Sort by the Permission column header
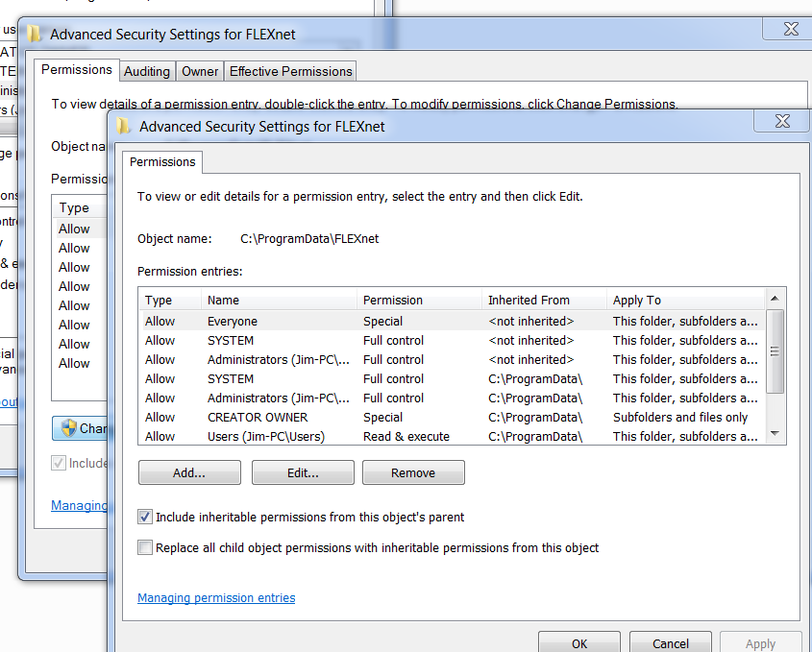812x652 pixels. coord(420,301)
